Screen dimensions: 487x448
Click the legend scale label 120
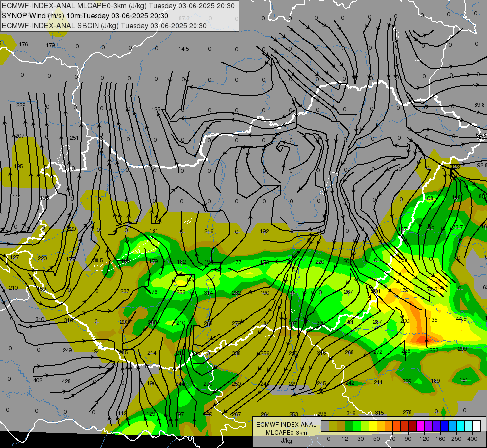pyautogui.click(x=424, y=439)
